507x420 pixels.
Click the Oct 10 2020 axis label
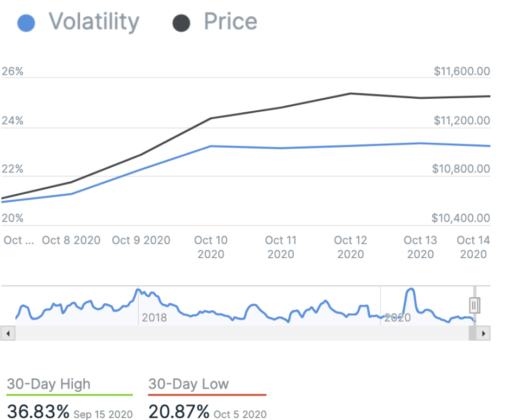pos(211,247)
